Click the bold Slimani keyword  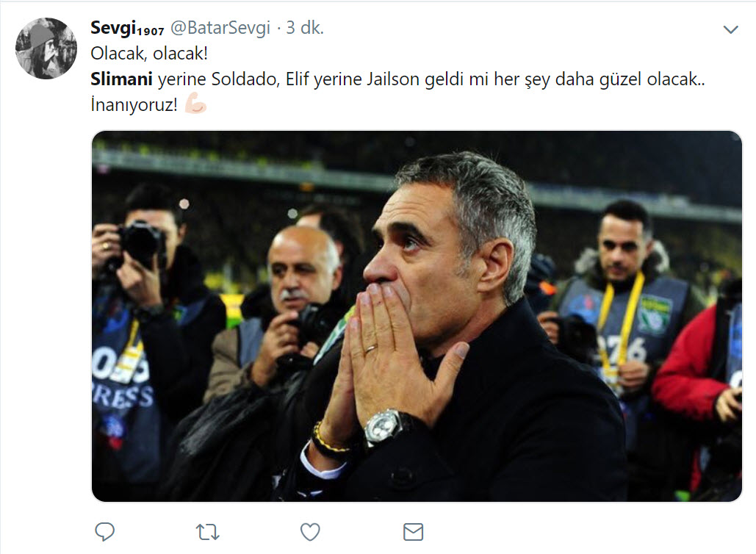[121, 79]
